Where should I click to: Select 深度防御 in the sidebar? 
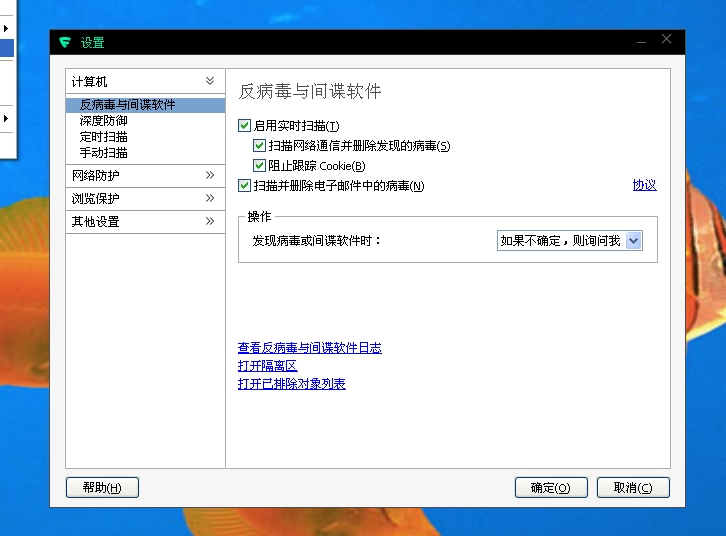(x=103, y=121)
